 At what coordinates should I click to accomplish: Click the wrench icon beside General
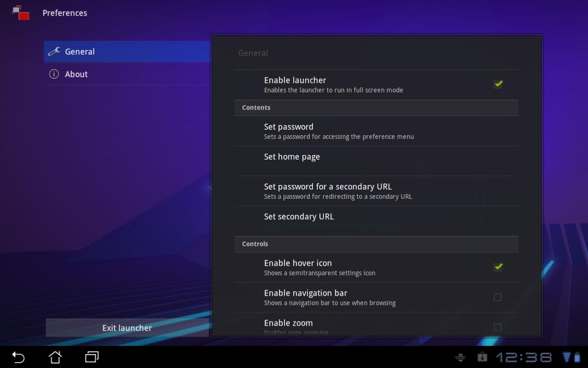click(55, 52)
